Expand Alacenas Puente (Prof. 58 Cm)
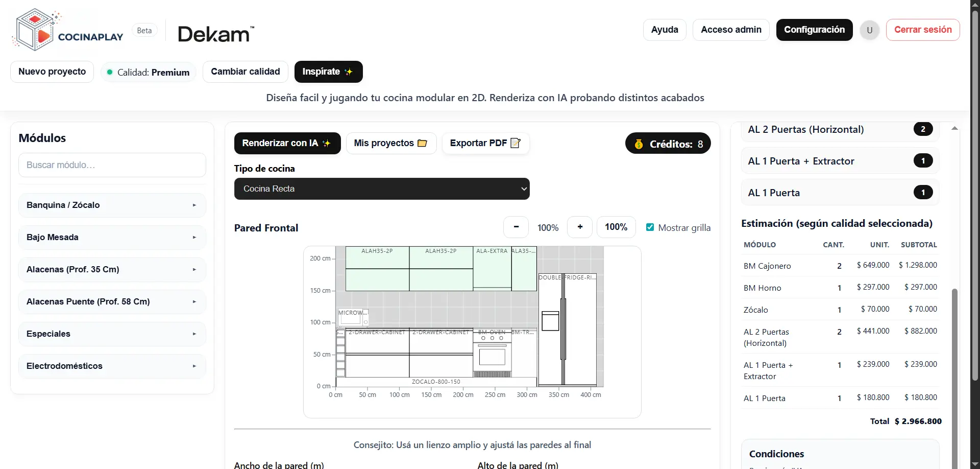The width and height of the screenshot is (980, 469). [112, 302]
